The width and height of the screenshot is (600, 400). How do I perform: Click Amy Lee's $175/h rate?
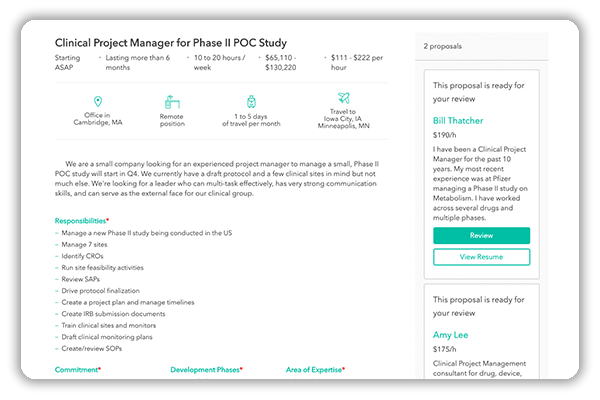click(x=445, y=349)
